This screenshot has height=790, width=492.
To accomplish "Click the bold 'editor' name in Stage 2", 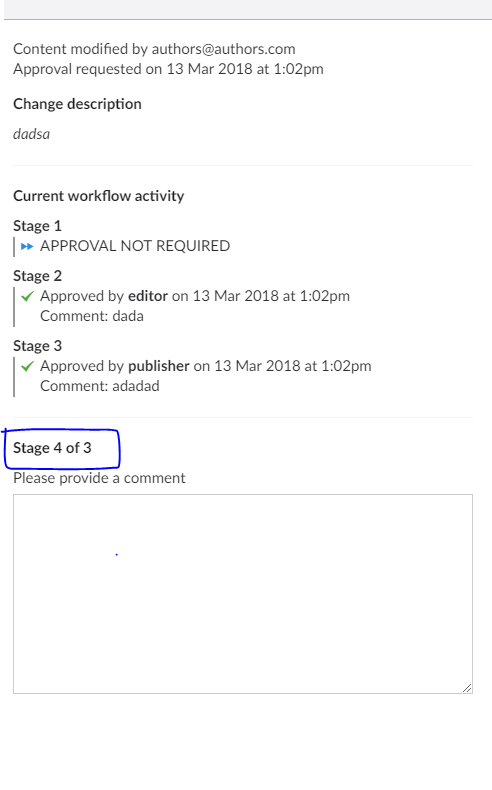I will [x=148, y=296].
